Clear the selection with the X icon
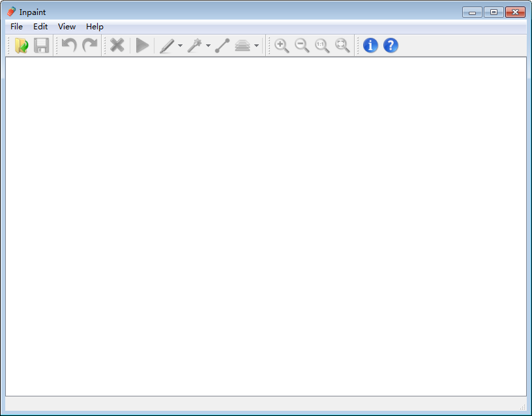The image size is (532, 416). (117, 45)
